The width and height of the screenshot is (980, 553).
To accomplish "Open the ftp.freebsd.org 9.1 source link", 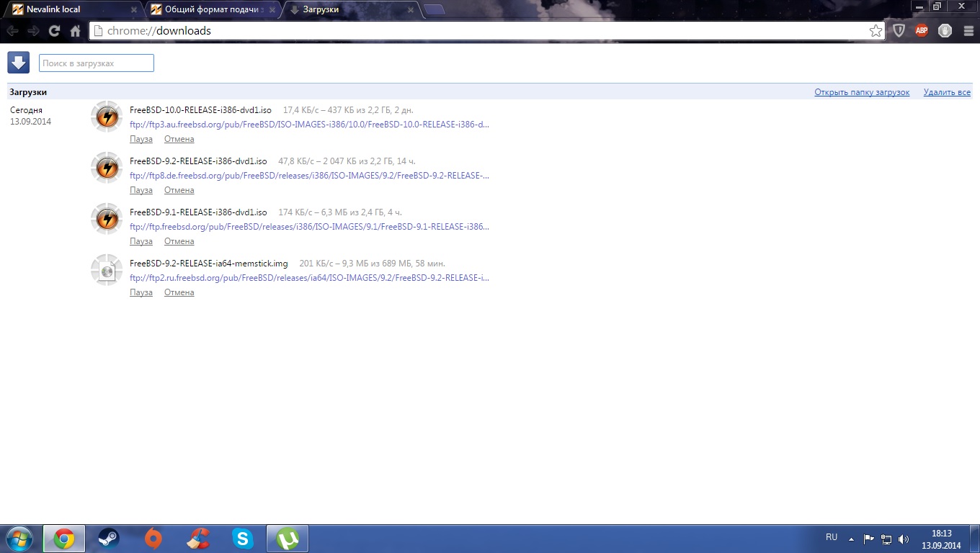I will point(309,227).
